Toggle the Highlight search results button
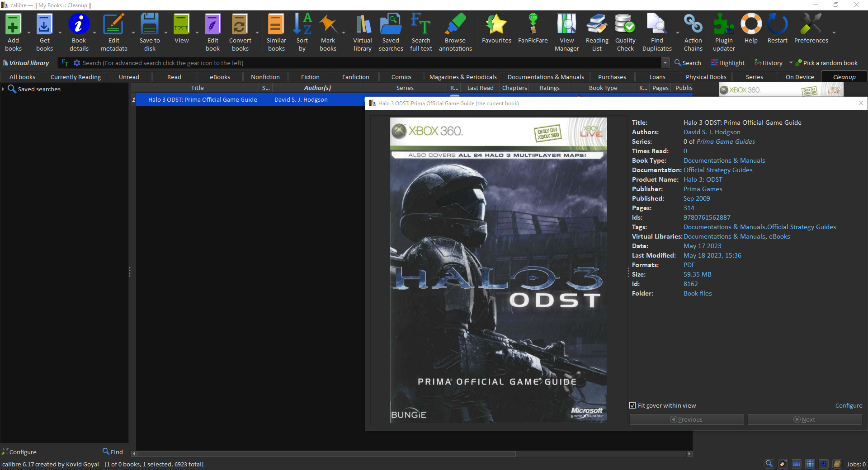The image size is (868, 470). coord(727,63)
